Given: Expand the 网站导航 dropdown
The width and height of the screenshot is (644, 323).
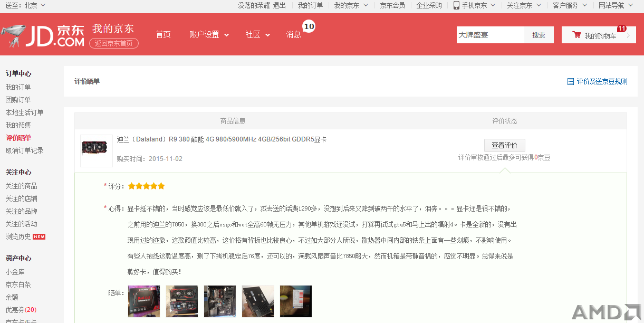Looking at the screenshot, I should pyautogui.click(x=615, y=5).
